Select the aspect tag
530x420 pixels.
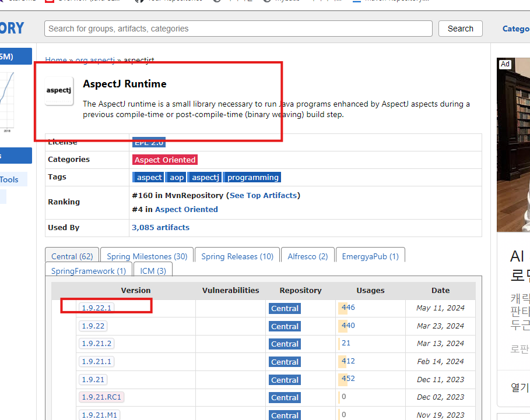(x=148, y=177)
